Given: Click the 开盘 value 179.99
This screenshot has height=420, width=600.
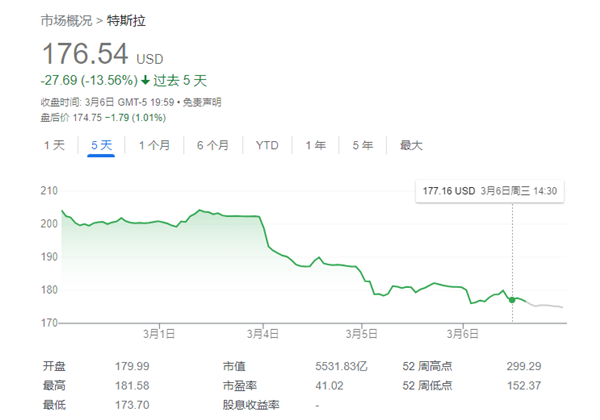Looking at the screenshot, I should 132,366.
